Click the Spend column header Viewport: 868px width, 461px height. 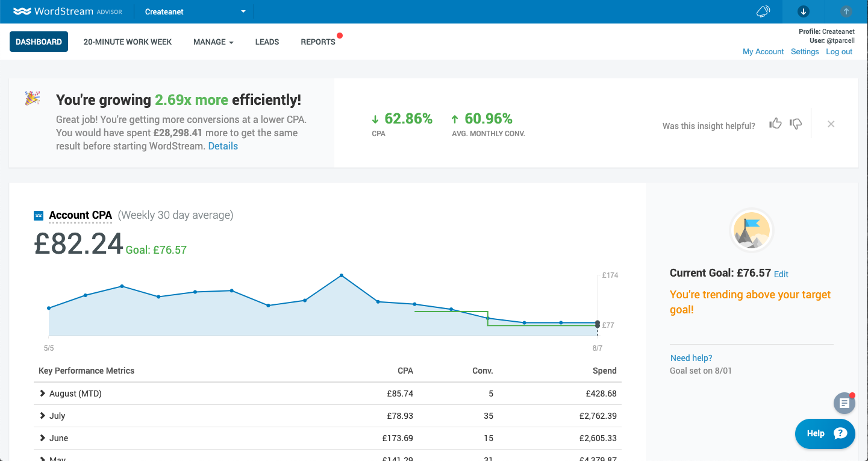pos(605,371)
